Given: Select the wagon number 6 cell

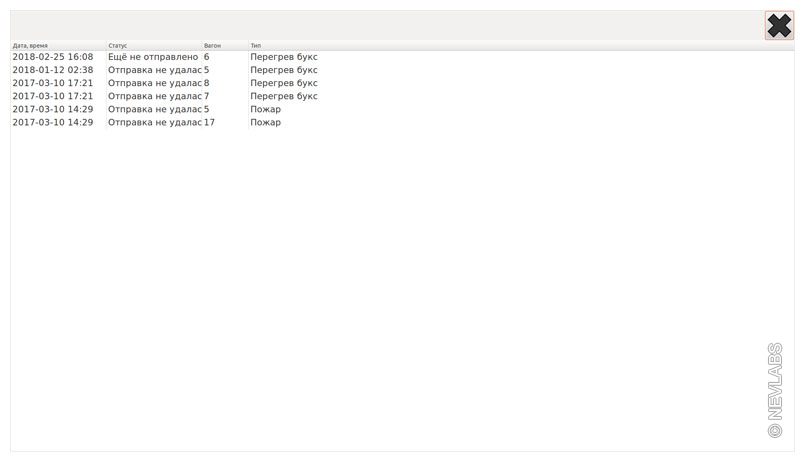Looking at the screenshot, I should pyautogui.click(x=207, y=57).
